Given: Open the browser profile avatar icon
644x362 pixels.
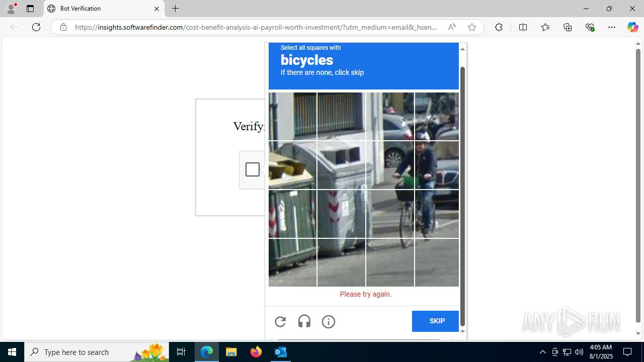Looking at the screenshot, I should (11, 9).
